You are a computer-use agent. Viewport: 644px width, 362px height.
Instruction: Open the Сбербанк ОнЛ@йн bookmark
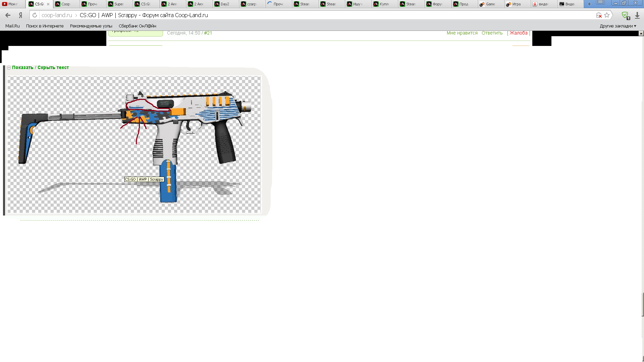pos(137,26)
